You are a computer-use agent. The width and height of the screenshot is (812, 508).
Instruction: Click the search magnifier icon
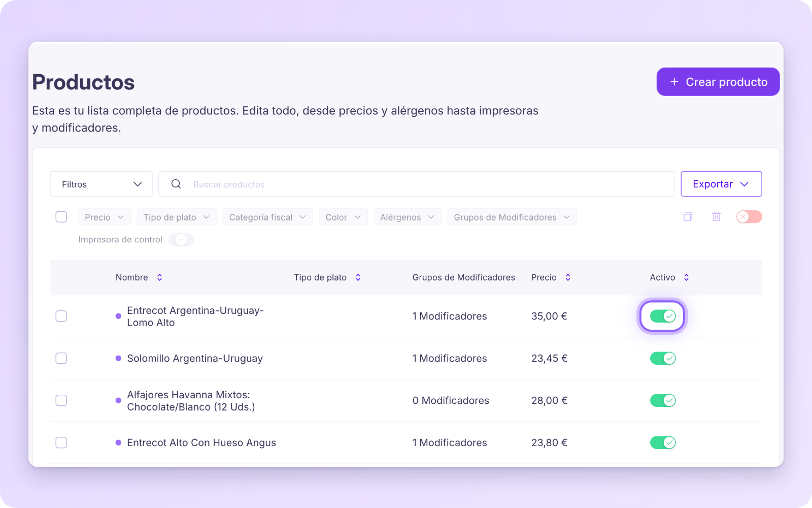(x=176, y=184)
